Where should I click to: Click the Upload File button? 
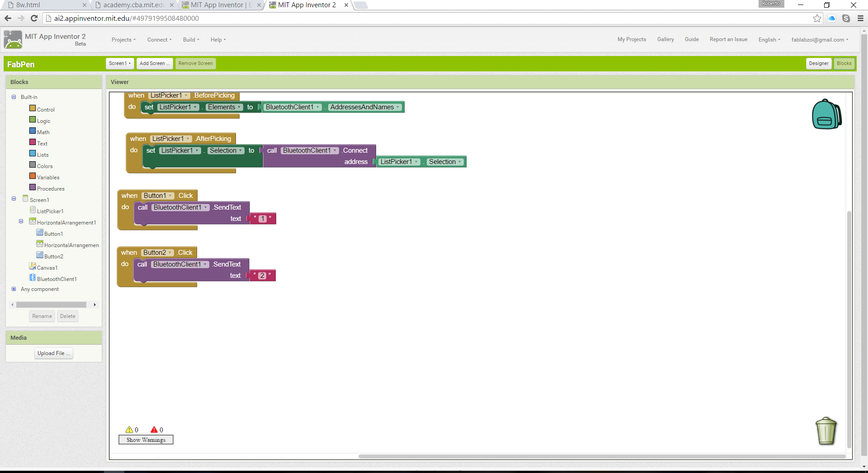point(54,353)
